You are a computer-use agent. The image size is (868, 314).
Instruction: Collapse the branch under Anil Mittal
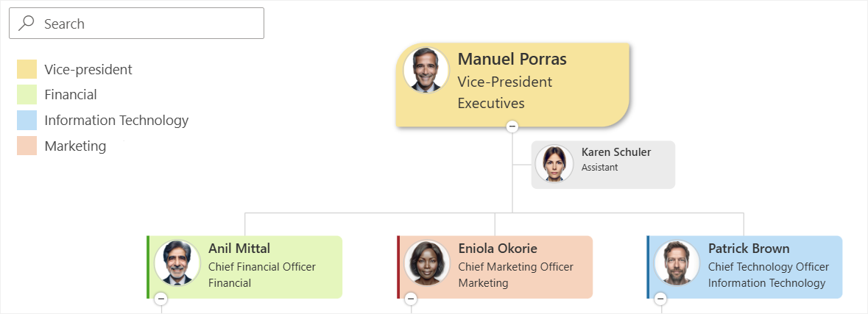pyautogui.click(x=161, y=299)
